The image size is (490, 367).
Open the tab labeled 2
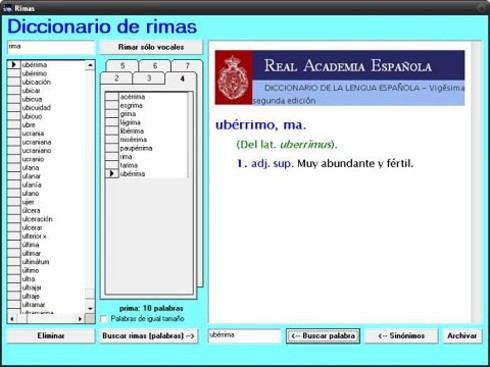[x=116, y=78]
